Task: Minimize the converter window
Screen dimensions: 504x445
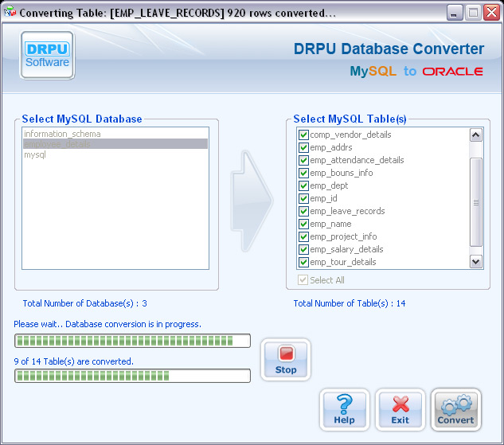Action: [x=455, y=13]
